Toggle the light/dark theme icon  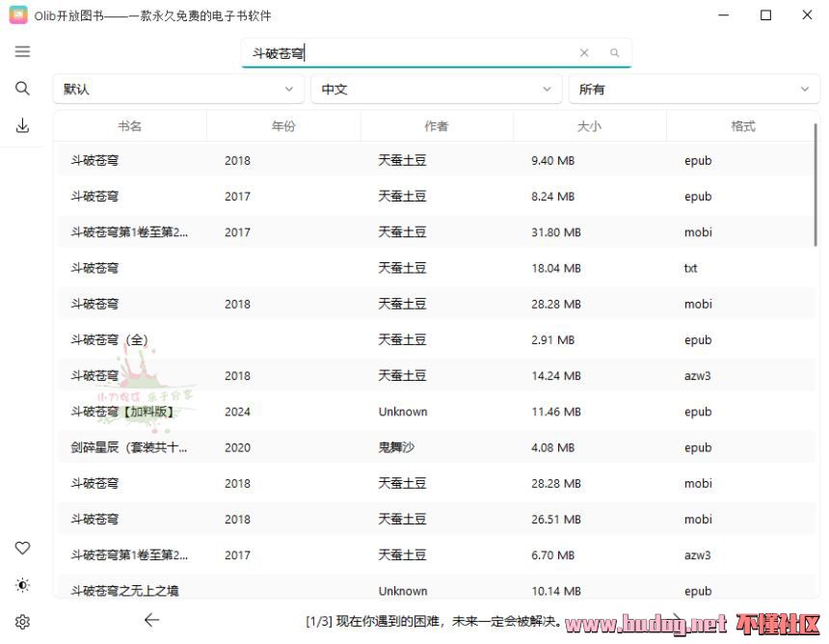22,585
